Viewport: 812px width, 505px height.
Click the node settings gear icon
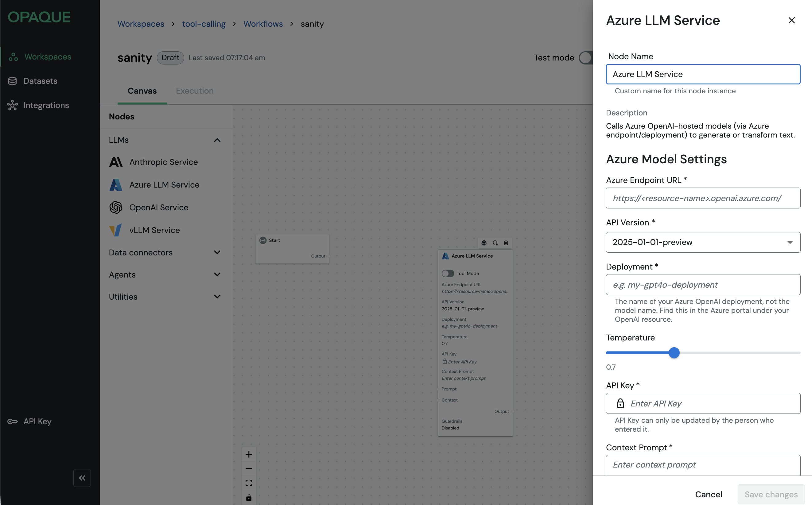tap(484, 243)
